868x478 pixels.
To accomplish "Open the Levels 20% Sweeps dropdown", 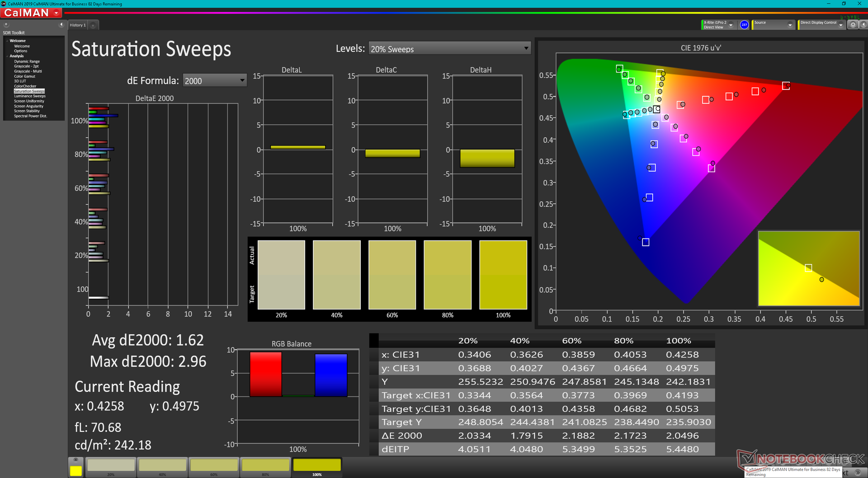I will click(x=450, y=49).
